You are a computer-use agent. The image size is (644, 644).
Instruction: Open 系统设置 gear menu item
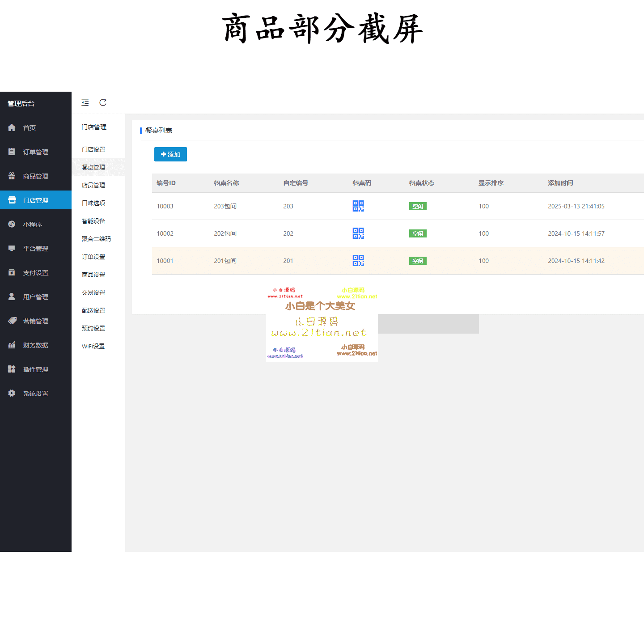point(35,394)
